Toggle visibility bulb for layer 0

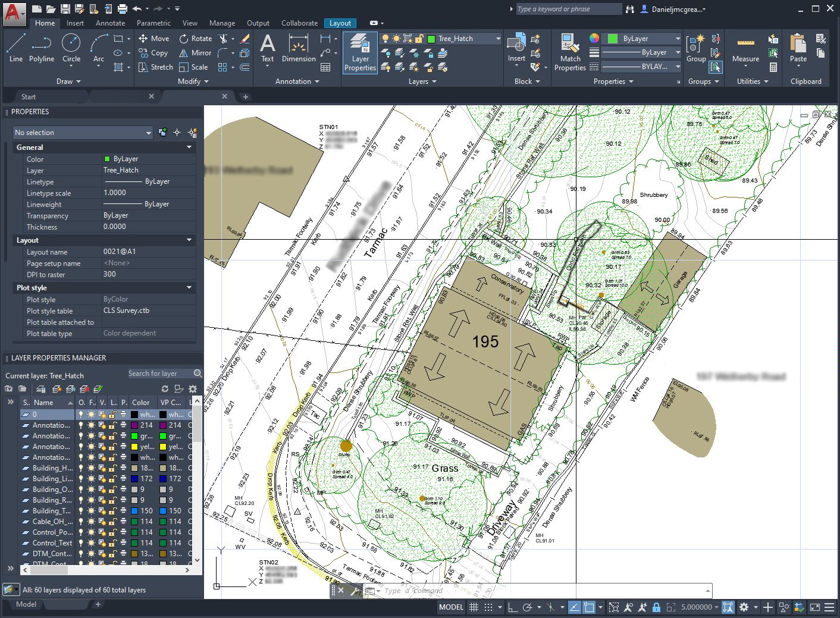pyautogui.click(x=81, y=415)
